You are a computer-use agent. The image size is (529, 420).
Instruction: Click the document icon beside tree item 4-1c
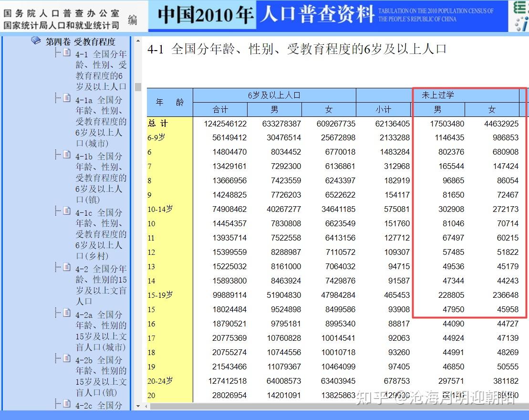click(x=67, y=211)
